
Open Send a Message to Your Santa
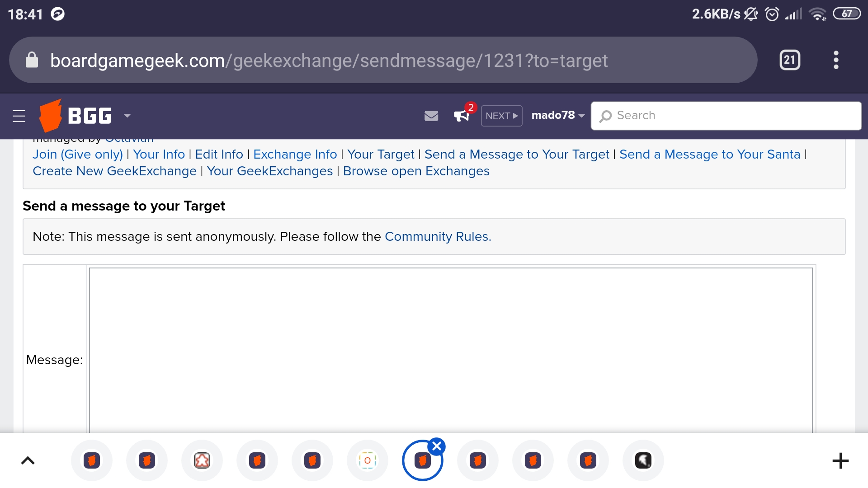click(709, 155)
